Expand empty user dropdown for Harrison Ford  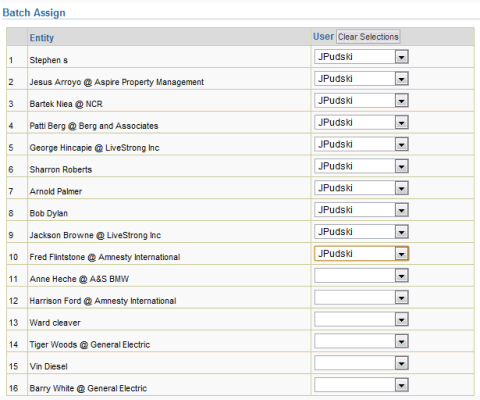[x=361, y=297]
